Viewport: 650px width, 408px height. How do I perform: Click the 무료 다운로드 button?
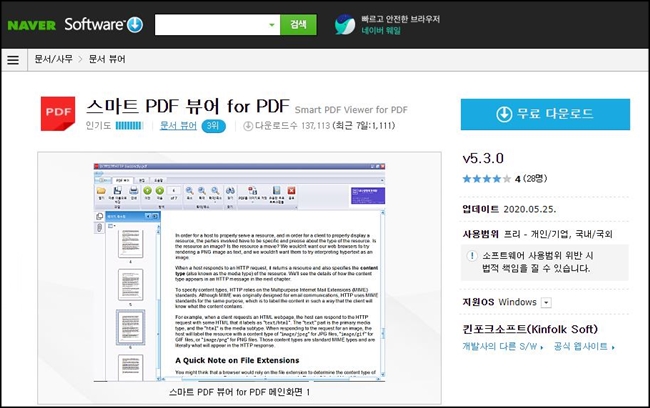(x=545, y=114)
